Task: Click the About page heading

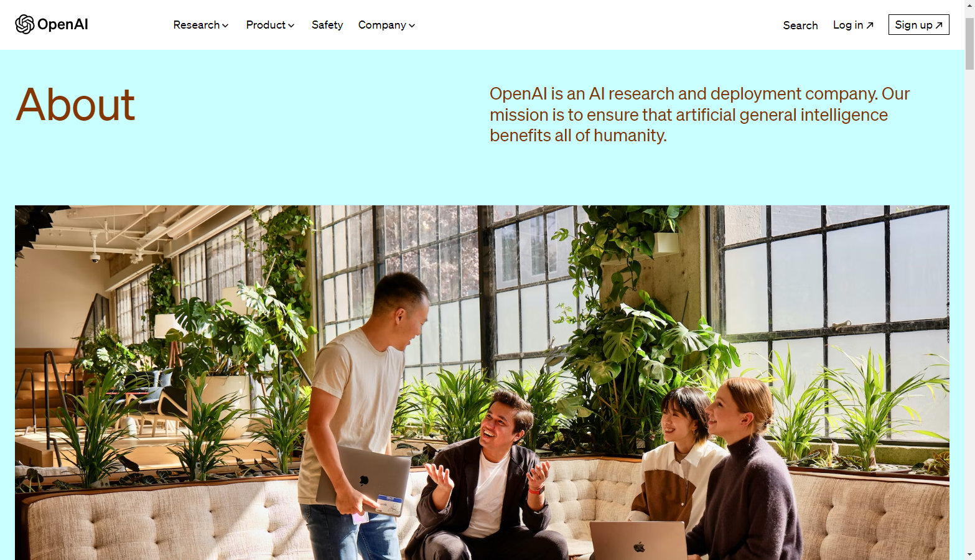Action: [x=75, y=104]
